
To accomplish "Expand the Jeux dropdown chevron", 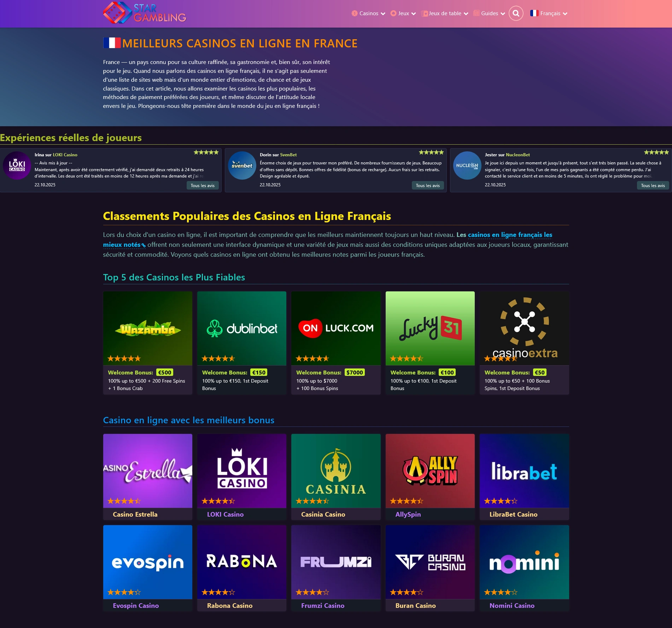I will pyautogui.click(x=414, y=14).
